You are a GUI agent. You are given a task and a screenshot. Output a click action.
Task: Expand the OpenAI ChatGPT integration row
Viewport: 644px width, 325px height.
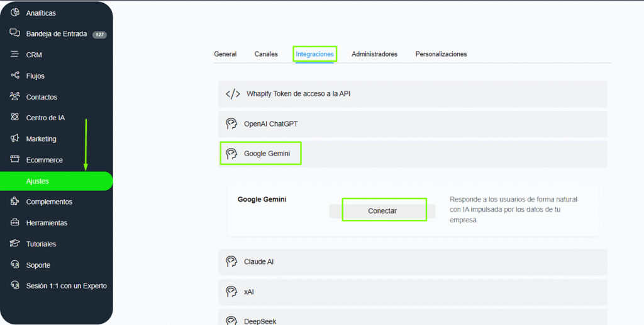pos(413,124)
